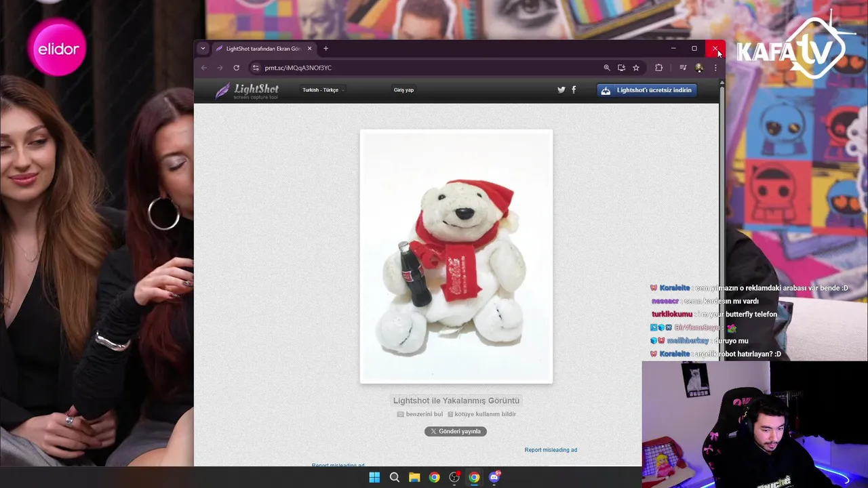Open the first Chrome taskbar icon
Viewport: 868px width, 488px height.
(x=434, y=477)
